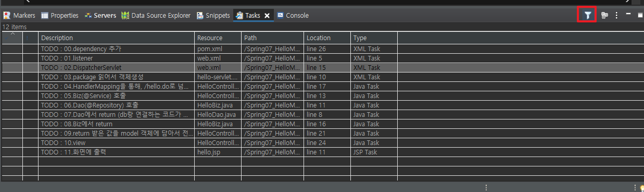Image resolution: width=644 pixels, height=192 pixels.
Task: Click the 'line 26' location cell
Action: click(327, 49)
